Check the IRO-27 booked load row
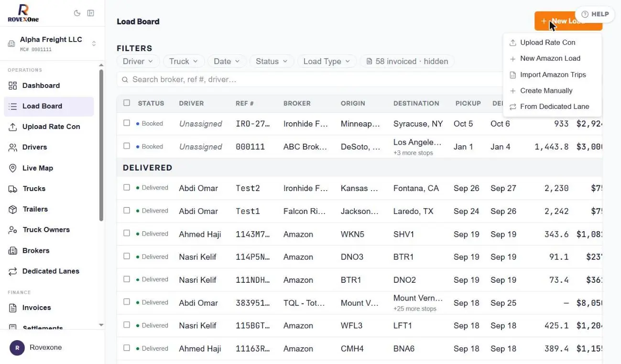The image size is (621, 364). [x=127, y=123]
